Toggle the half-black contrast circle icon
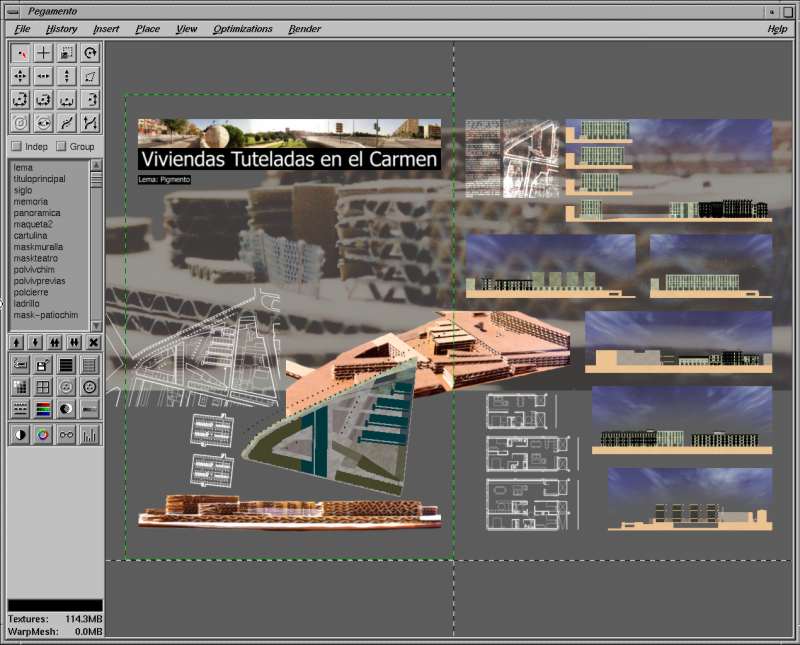 (20, 434)
